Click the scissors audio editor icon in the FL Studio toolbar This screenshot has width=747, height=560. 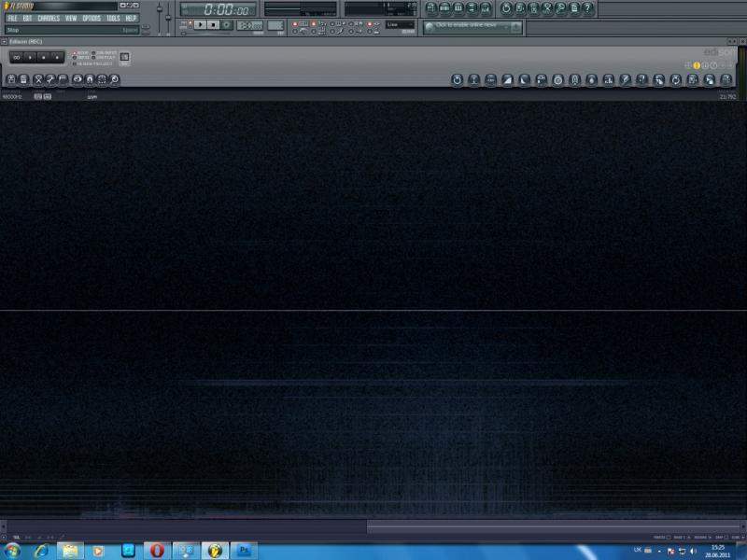coord(547,8)
